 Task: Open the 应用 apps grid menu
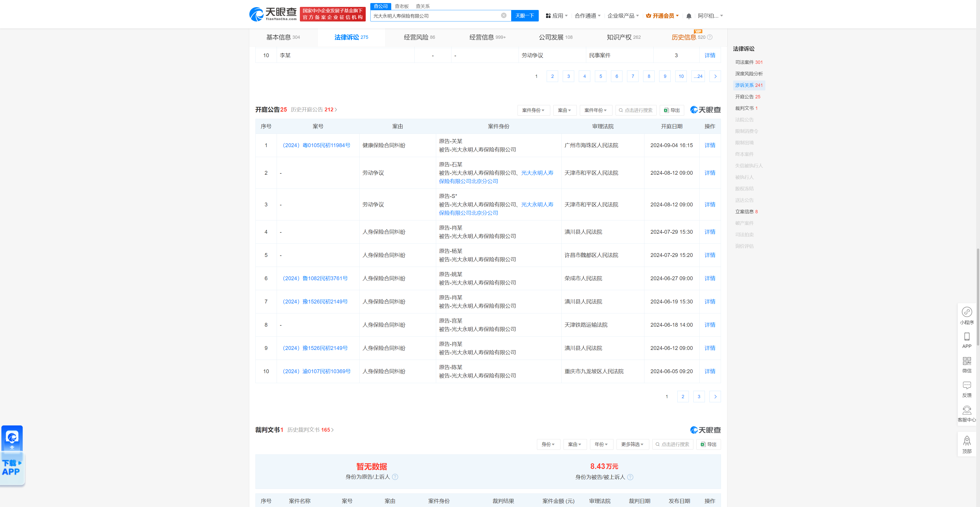[x=557, y=16]
